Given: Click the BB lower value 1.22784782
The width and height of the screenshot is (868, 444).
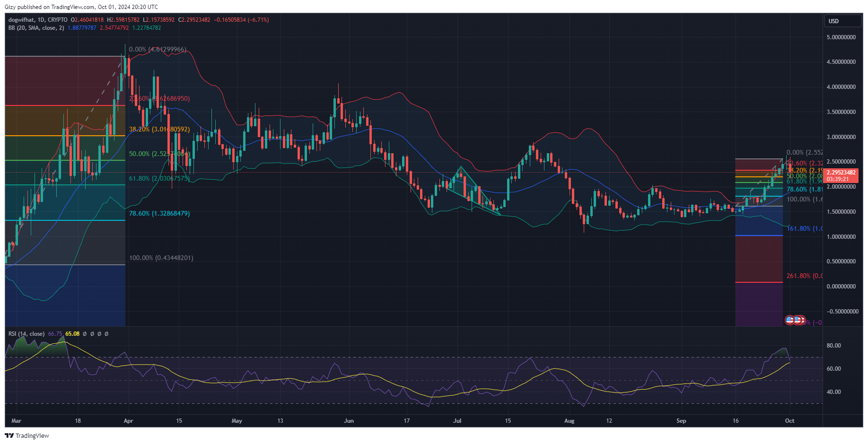Looking at the screenshot, I should coord(146,28).
